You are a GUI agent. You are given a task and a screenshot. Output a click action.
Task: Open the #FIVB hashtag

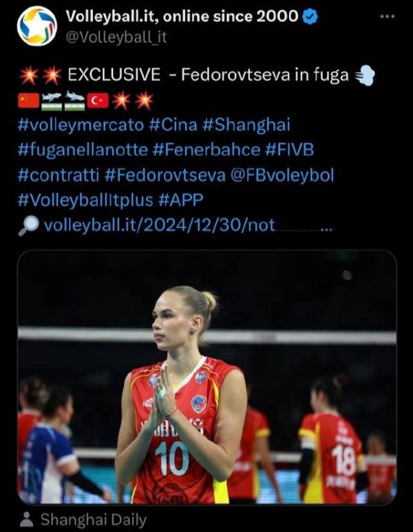point(290,150)
